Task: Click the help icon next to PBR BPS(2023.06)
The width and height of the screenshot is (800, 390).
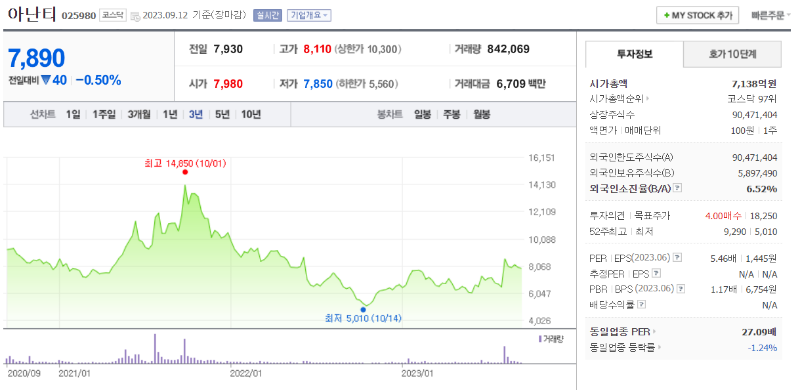Action: tap(681, 289)
